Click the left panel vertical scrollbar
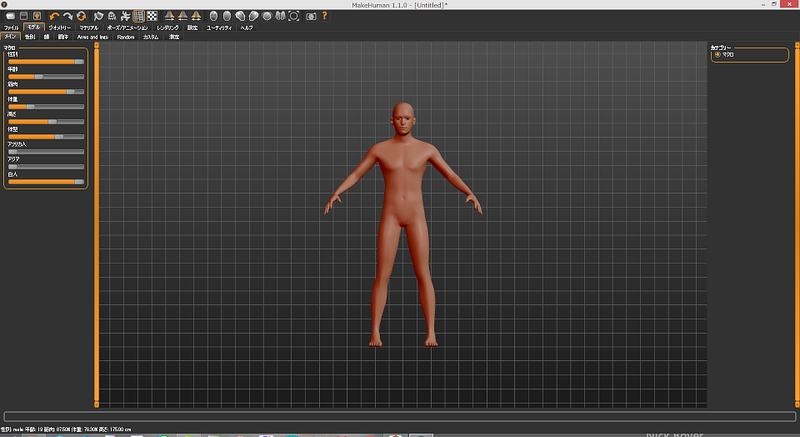The width and height of the screenshot is (800, 437). [x=96, y=224]
